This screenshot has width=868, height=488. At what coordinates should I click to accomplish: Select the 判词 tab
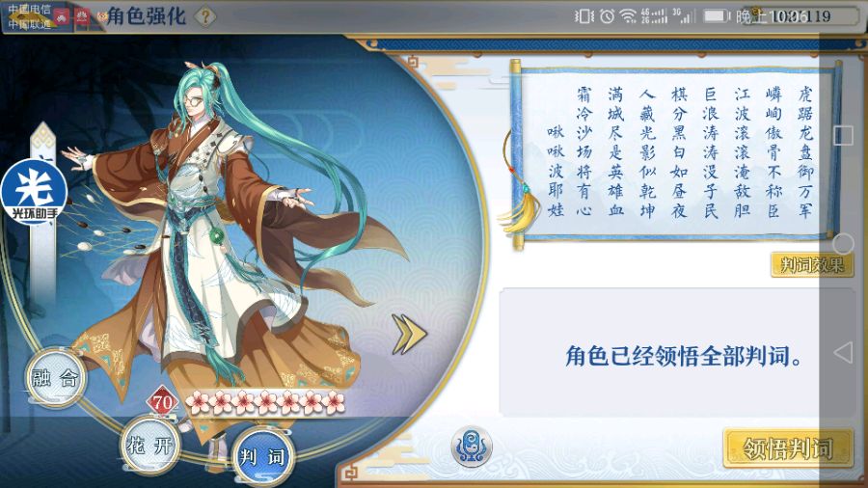coord(263,456)
